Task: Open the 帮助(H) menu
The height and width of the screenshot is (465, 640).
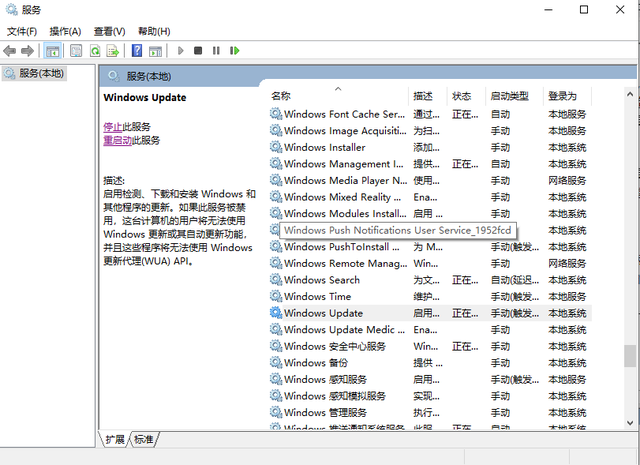Action: pyautogui.click(x=154, y=31)
